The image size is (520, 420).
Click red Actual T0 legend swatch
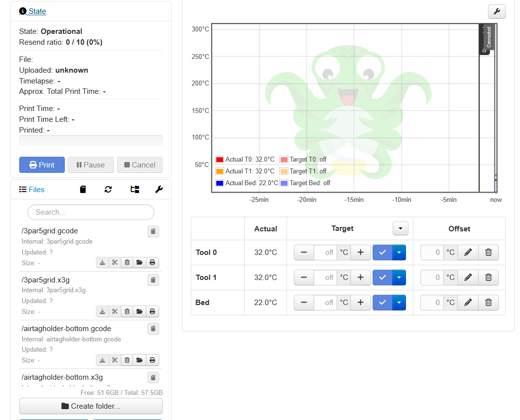[x=220, y=160]
